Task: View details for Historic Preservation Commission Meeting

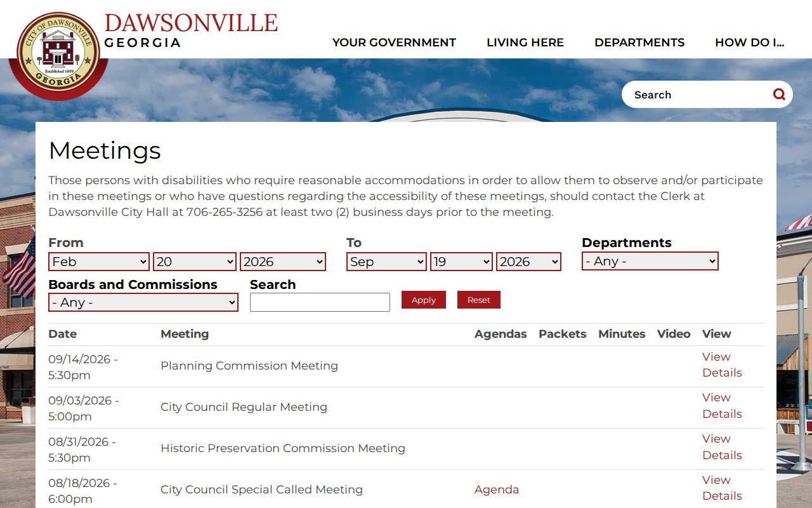Action: pyautogui.click(x=722, y=447)
